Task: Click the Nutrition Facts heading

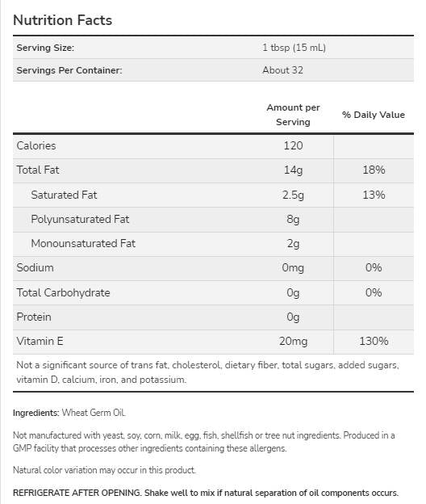Action: tap(63, 20)
